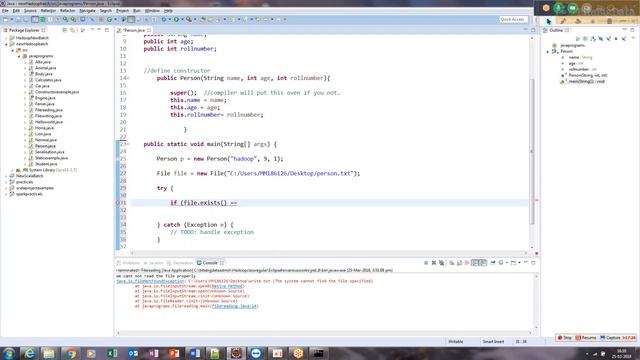Open the Navigate menu
Image resolution: width=640 pixels, height=360 pixels.
point(87,11)
